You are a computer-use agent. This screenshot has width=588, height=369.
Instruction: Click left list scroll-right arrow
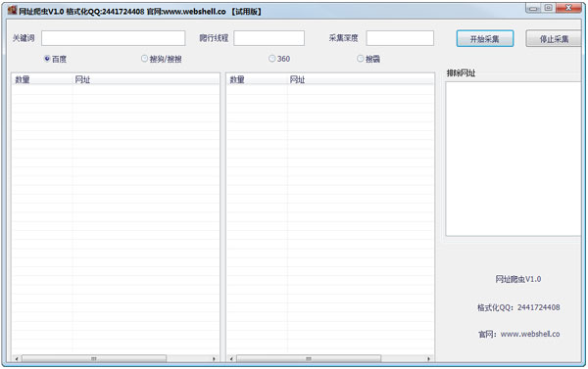214,359
